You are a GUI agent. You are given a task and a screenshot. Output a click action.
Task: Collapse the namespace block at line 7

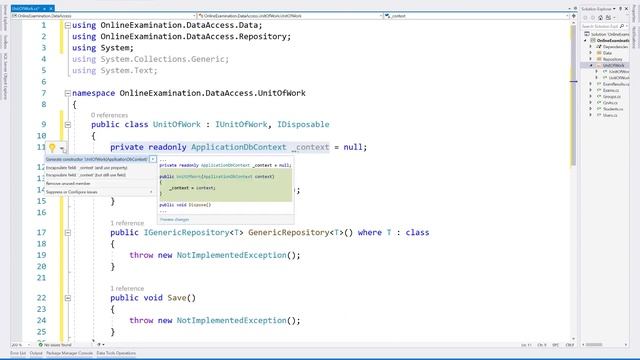click(x=68, y=93)
